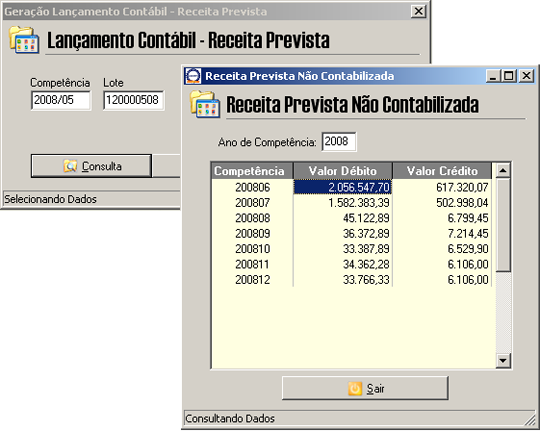Click the vertical scrollbar thumb in grid

point(503,225)
